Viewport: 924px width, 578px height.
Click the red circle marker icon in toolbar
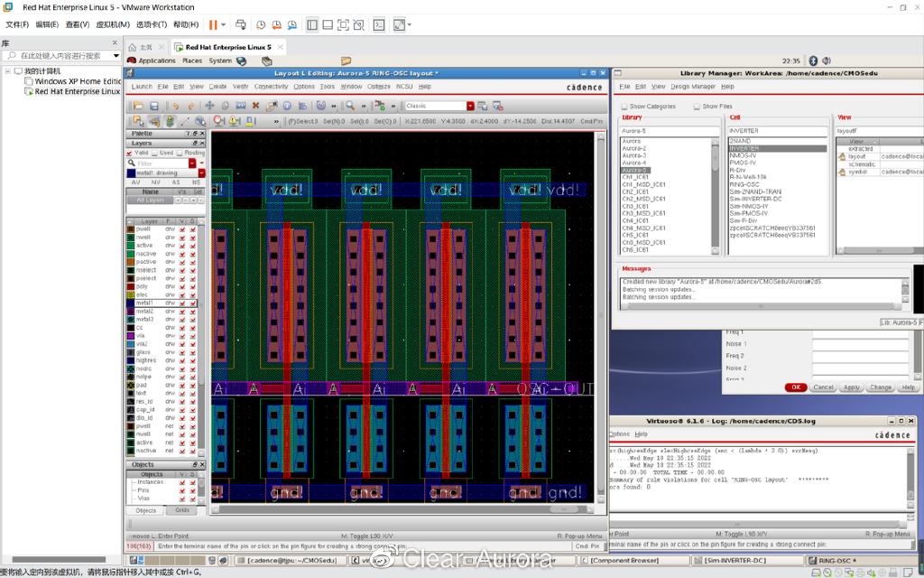(218, 121)
